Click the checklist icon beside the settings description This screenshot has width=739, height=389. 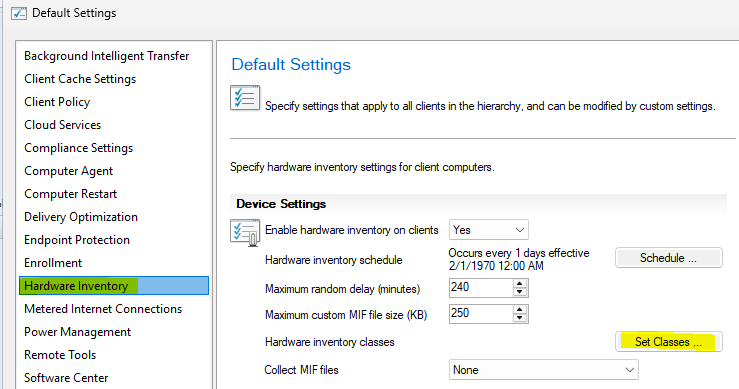pyautogui.click(x=245, y=98)
